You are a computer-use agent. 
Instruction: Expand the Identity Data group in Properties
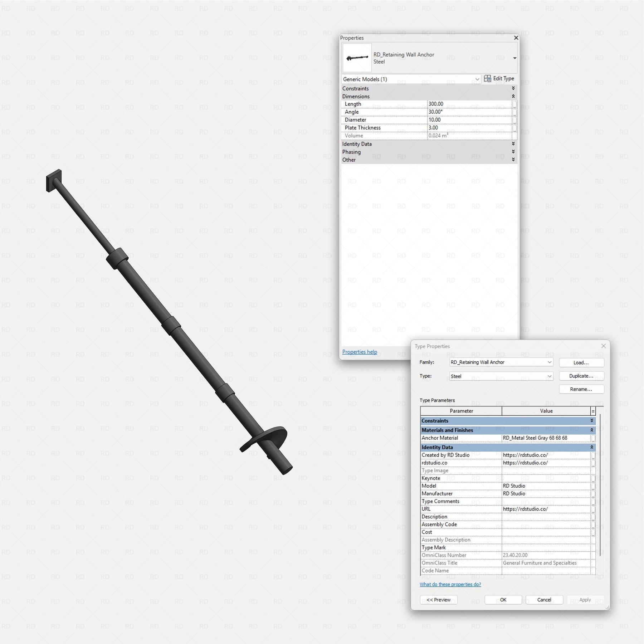point(513,144)
